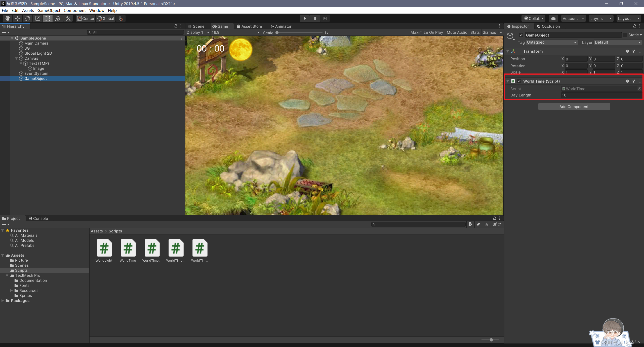Select Global Light 2D in Hierarchy
This screenshot has width=644, height=347.
pos(38,53)
